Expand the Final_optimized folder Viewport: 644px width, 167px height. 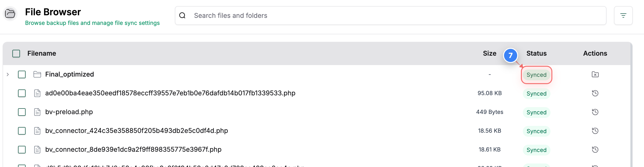coord(8,74)
